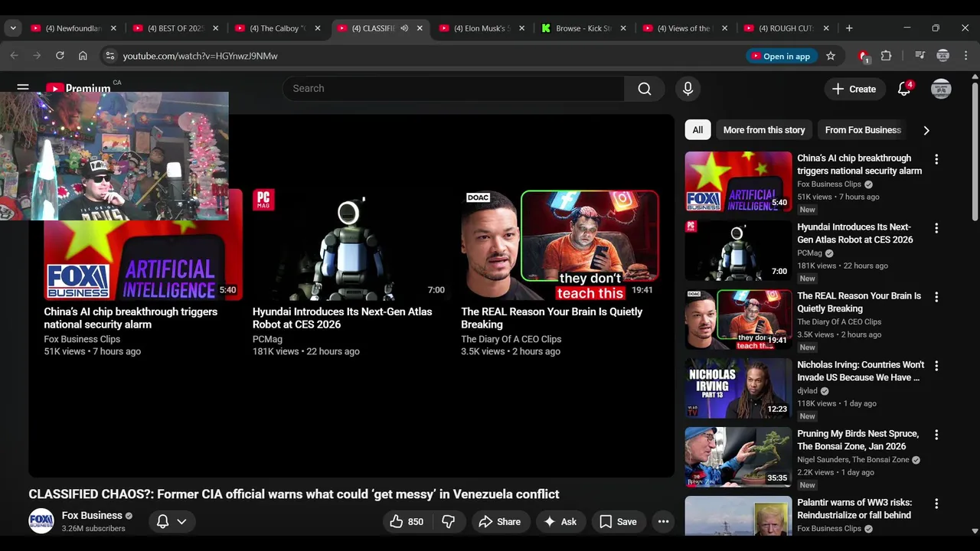Close the Browse - Kick browser tab
The image size is (980, 551).
[623, 28]
